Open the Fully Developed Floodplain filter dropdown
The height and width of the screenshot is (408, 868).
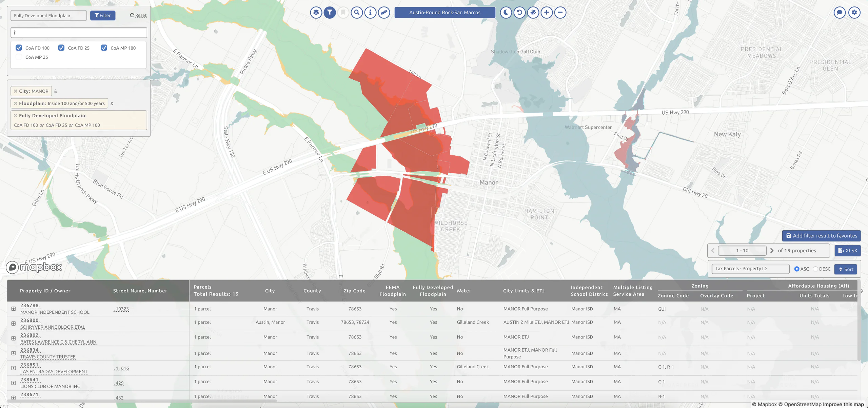[48, 16]
